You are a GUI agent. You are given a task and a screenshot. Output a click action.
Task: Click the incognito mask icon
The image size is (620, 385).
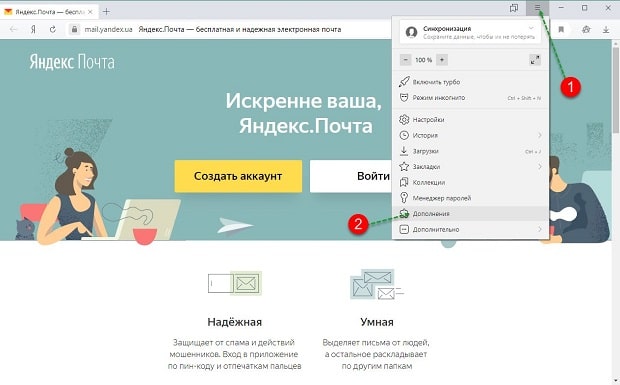[x=404, y=98]
